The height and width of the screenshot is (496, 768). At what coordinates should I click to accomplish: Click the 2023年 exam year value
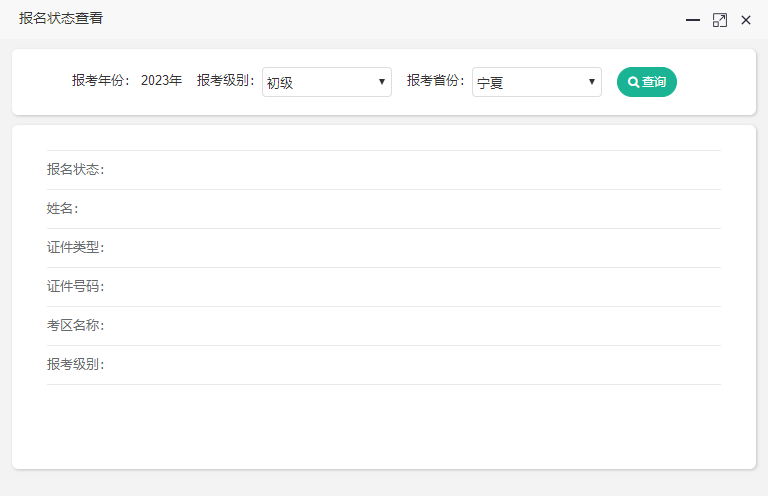(161, 81)
